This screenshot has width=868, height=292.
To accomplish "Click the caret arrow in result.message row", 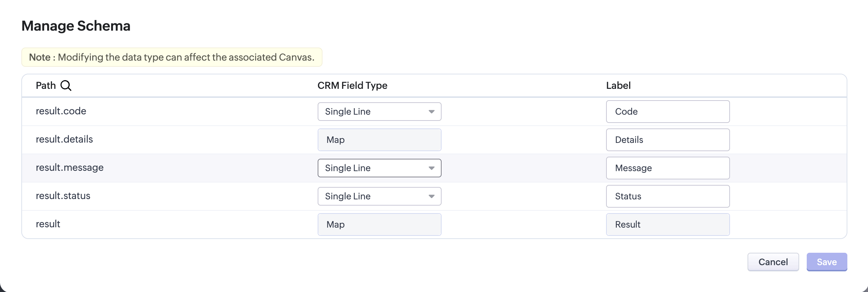I will click(x=431, y=168).
